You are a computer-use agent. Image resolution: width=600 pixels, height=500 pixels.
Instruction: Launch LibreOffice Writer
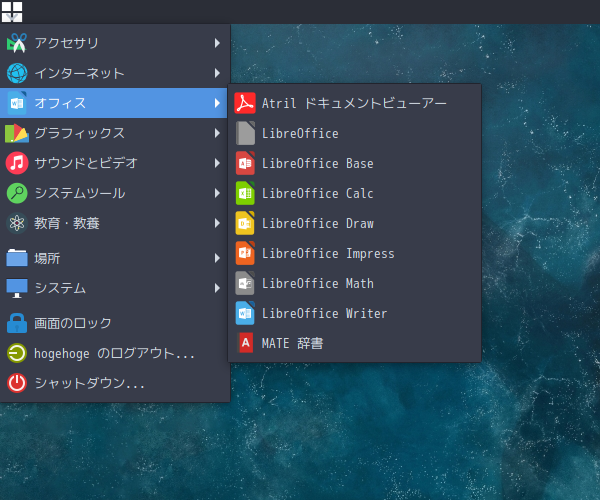[354, 313]
